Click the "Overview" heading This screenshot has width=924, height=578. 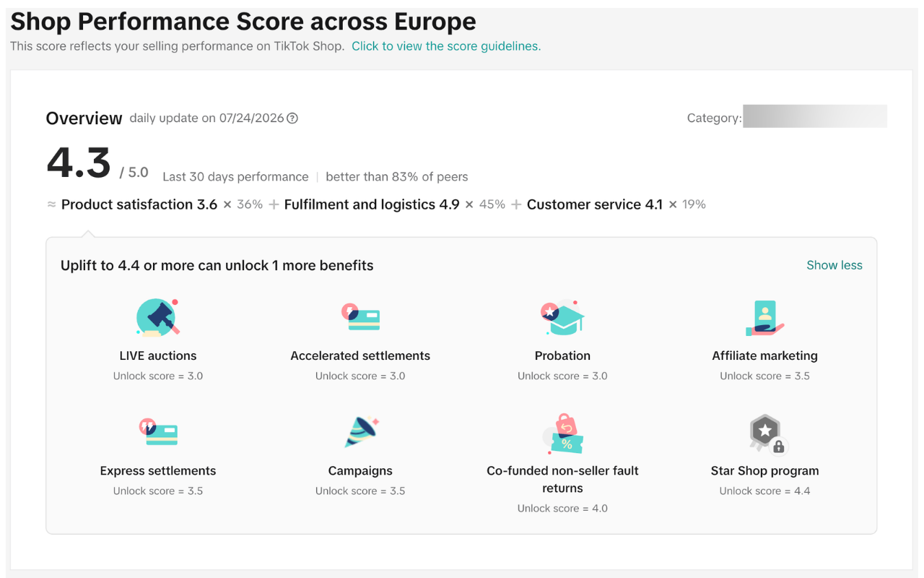pos(84,118)
